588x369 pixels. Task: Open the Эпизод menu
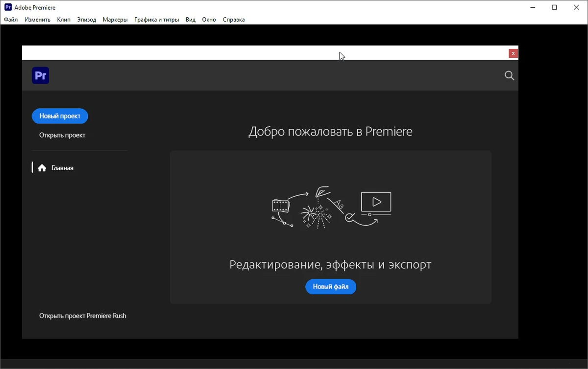coord(87,20)
